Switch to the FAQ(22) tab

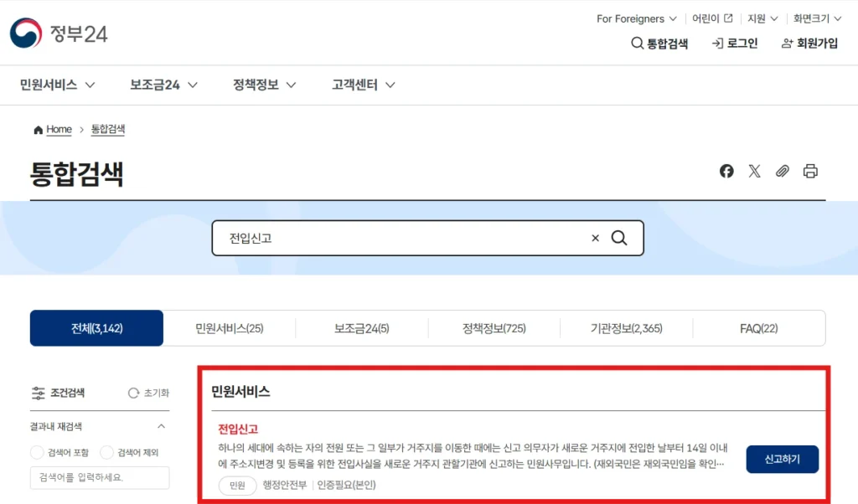pos(758,328)
